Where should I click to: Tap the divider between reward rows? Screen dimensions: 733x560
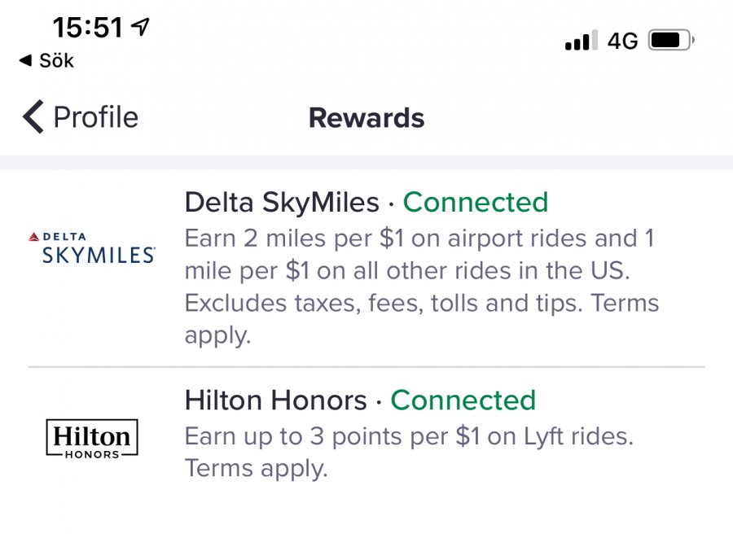coord(366,367)
